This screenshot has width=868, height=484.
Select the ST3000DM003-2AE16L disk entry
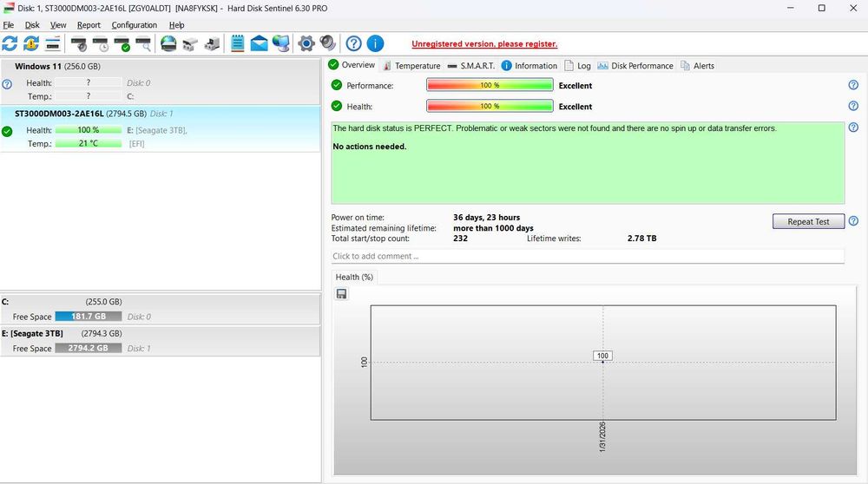(160, 128)
